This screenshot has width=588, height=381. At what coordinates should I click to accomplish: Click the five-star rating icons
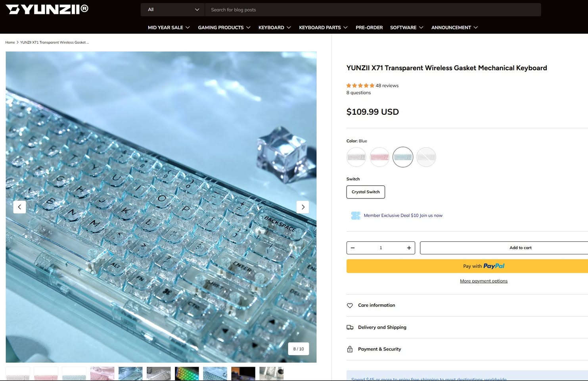(x=360, y=86)
